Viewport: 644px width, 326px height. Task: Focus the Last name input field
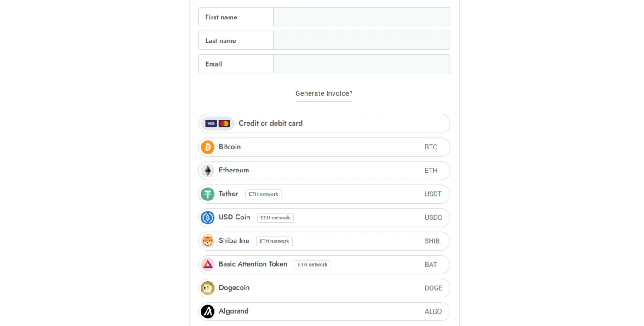tap(362, 40)
